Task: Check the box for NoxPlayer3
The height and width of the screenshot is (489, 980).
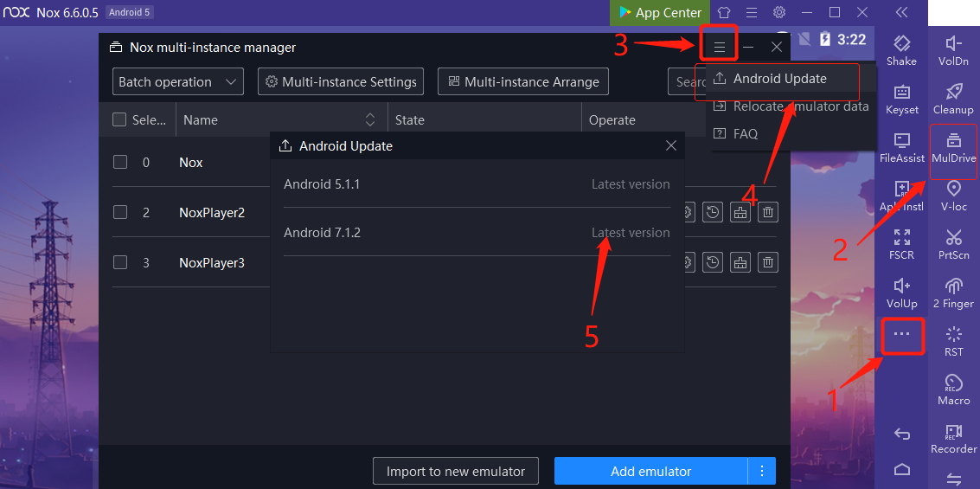Action: pyautogui.click(x=120, y=262)
